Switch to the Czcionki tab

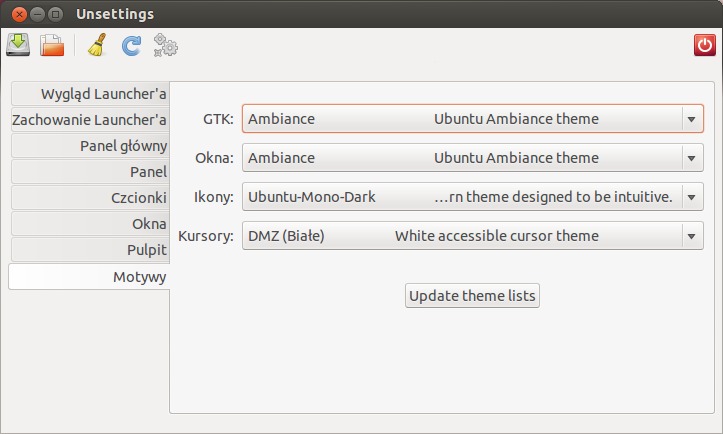(90, 197)
